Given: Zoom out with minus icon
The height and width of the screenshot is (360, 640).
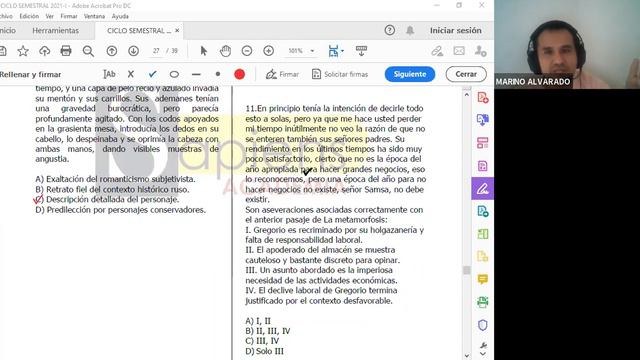Looking at the screenshot, I should [247, 51].
